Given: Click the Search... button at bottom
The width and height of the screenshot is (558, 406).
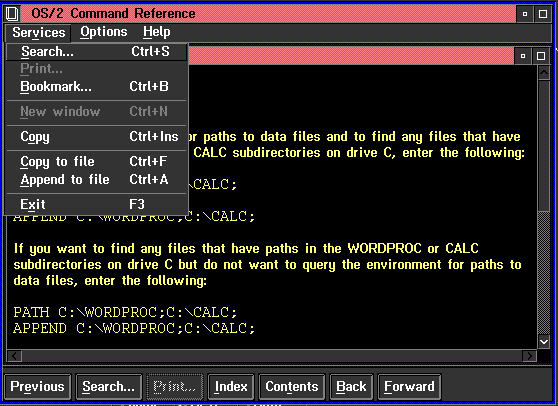Looking at the screenshot, I should click(x=109, y=387).
